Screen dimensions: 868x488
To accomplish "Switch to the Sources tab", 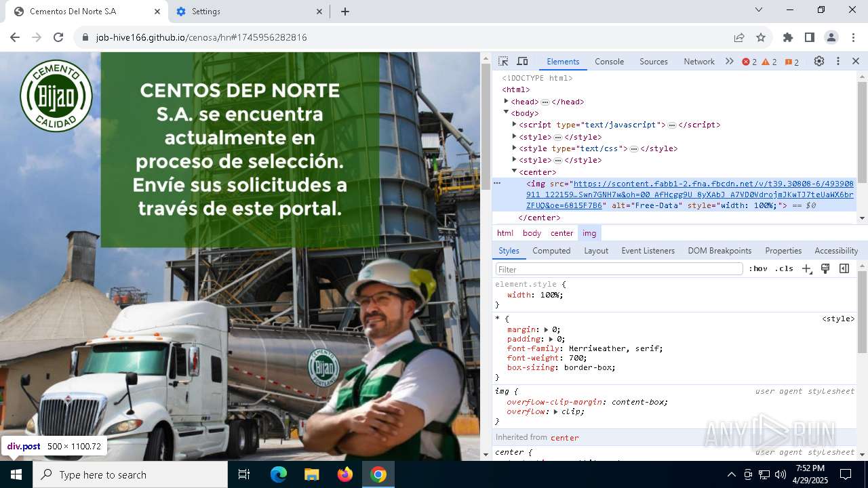I will point(654,61).
